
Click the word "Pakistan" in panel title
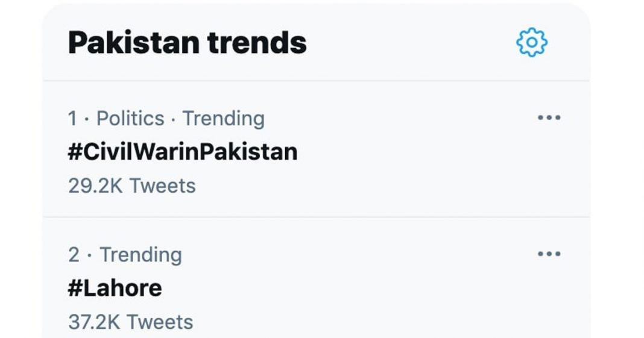tap(133, 43)
